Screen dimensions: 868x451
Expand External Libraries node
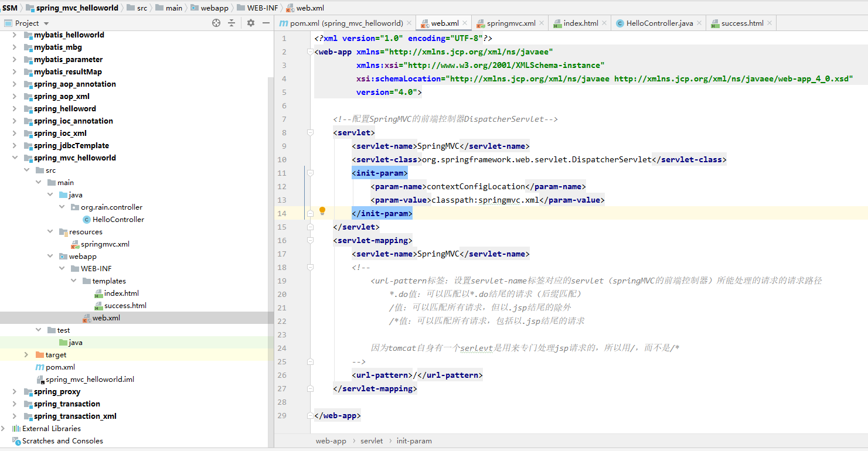pos(4,429)
